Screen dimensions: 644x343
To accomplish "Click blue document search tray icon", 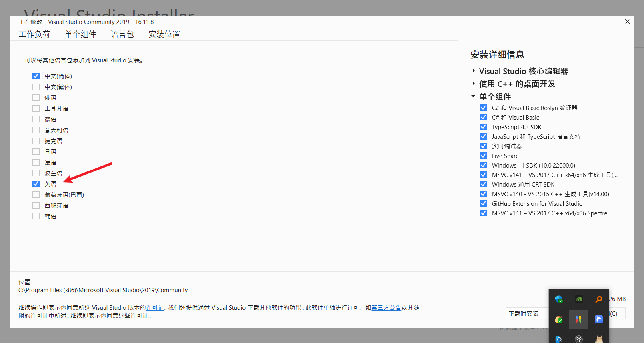I will coord(559,339).
